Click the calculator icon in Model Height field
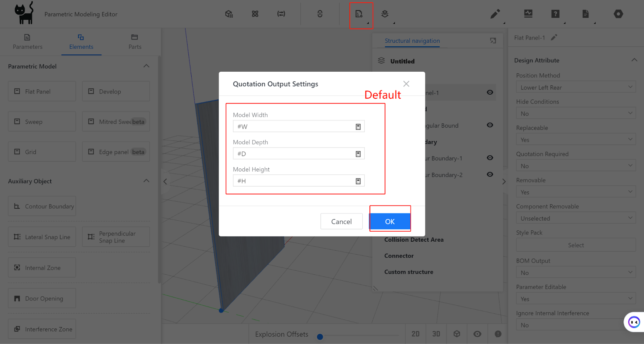The image size is (644, 344). [x=358, y=181]
